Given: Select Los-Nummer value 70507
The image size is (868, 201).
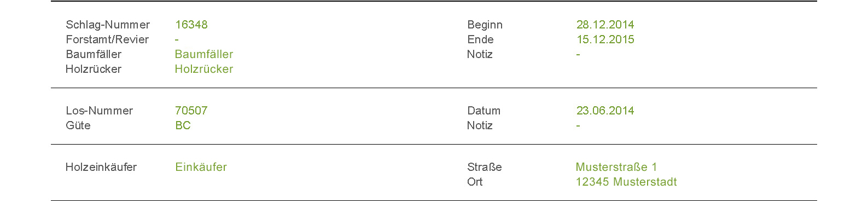Looking at the screenshot, I should (191, 111).
